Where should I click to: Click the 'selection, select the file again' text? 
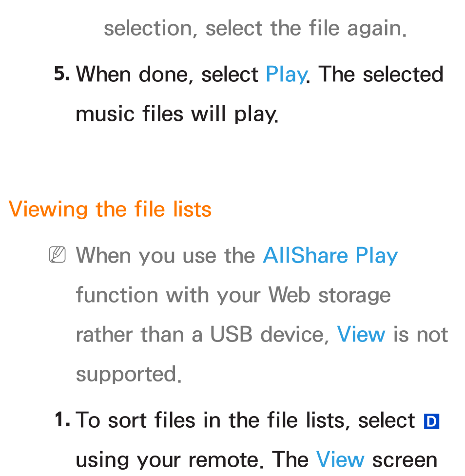(255, 29)
